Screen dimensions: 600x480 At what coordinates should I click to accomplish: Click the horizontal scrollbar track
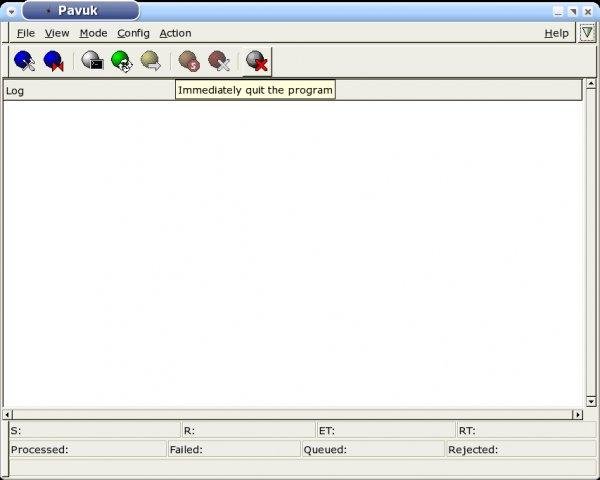(x=293, y=414)
